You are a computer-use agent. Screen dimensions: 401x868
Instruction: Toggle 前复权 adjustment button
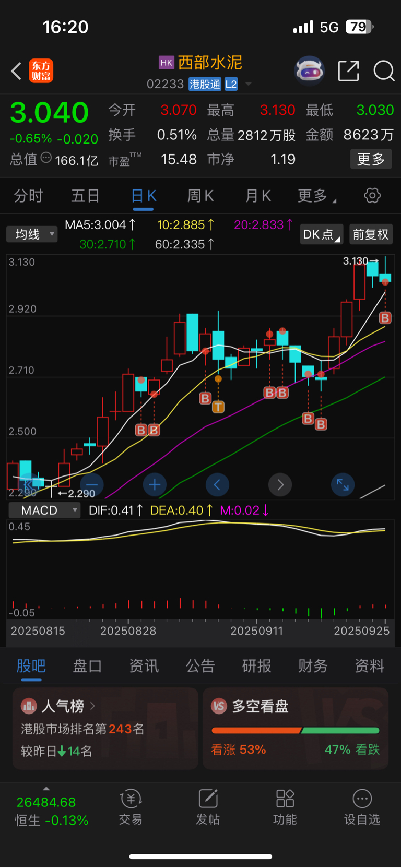click(x=371, y=234)
